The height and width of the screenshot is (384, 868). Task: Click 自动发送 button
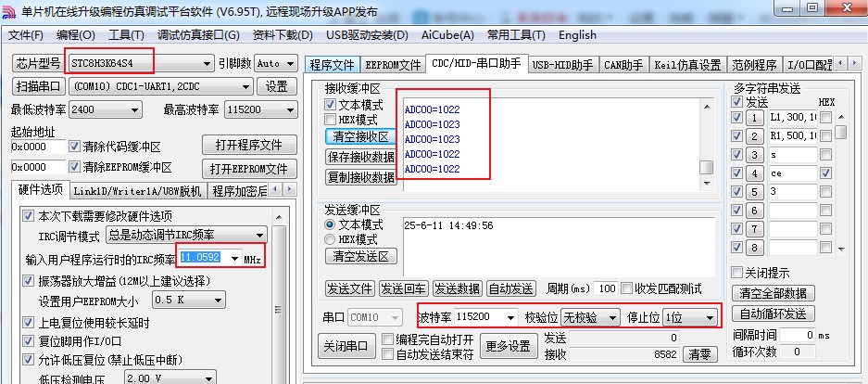point(511,288)
